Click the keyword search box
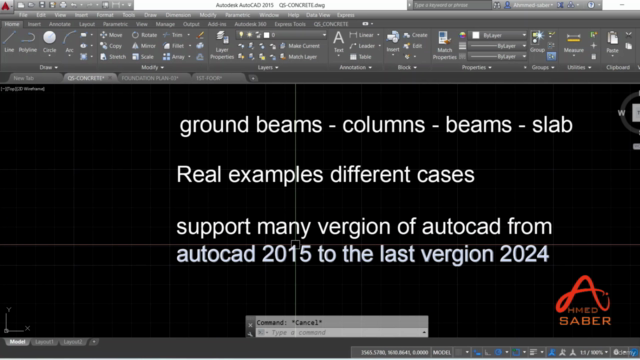Image resolution: width=640 pixels, height=360 pixels. coord(452,5)
